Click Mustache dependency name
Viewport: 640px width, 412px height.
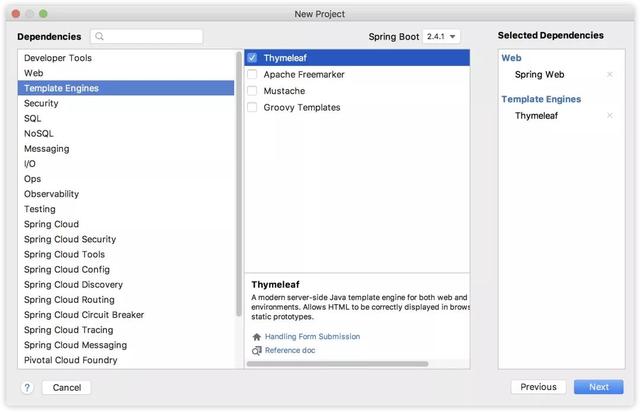click(284, 91)
